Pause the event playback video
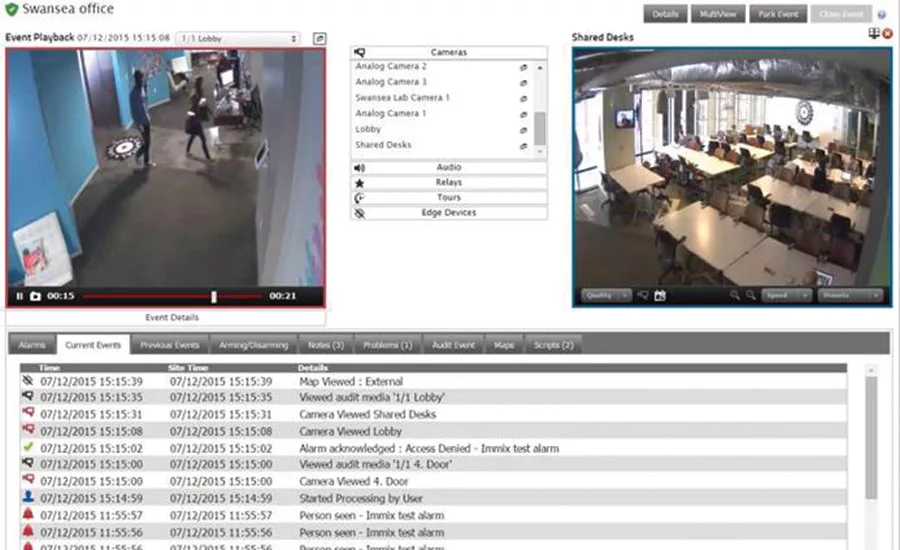This screenshot has height=550, width=900. pos(19,296)
